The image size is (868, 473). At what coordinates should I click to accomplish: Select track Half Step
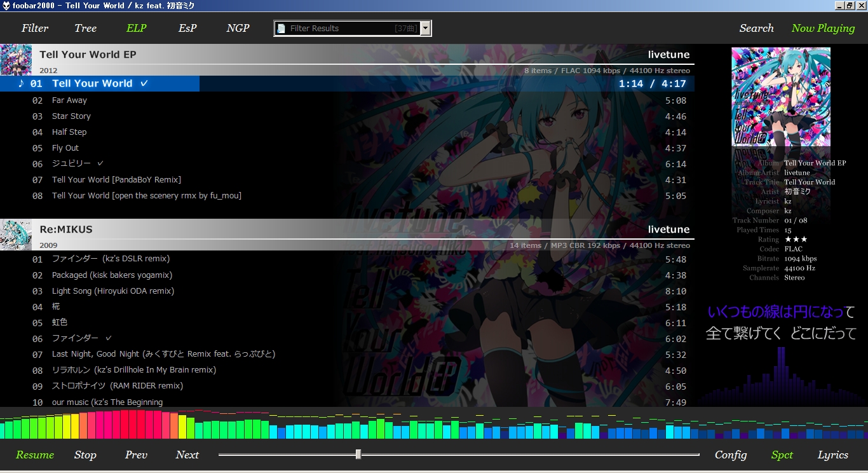[x=347, y=132]
